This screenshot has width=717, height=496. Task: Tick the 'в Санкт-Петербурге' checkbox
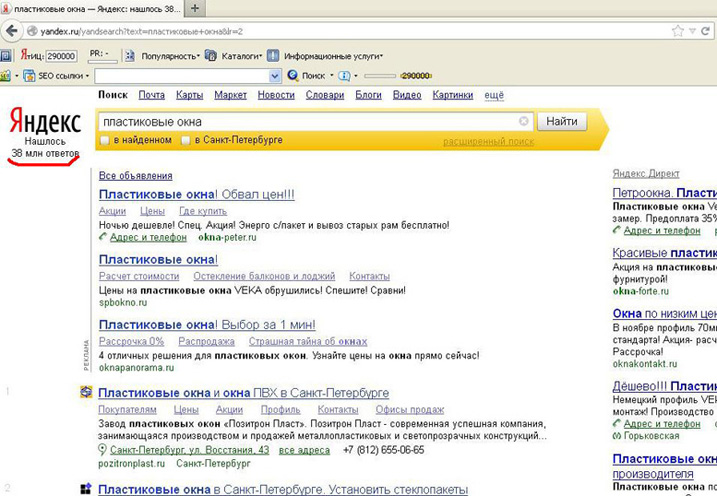coord(185,140)
